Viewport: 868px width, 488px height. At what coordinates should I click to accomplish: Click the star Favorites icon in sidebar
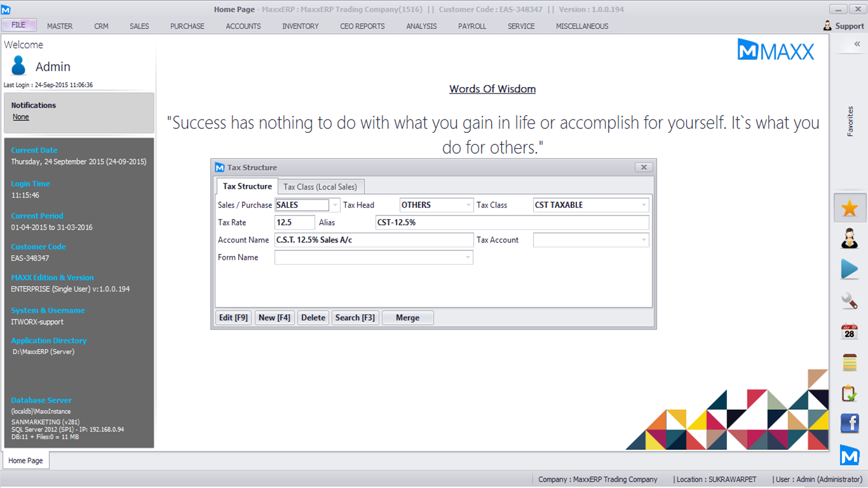point(850,208)
